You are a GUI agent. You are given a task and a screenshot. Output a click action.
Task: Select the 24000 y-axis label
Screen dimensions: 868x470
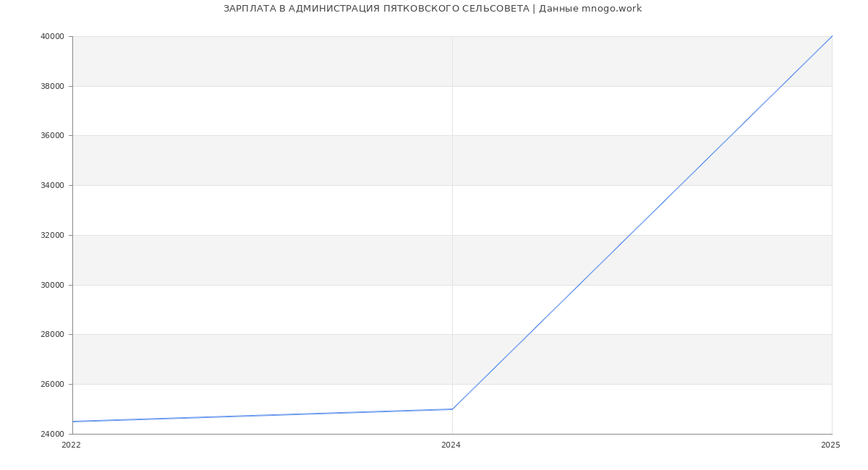click(52, 434)
